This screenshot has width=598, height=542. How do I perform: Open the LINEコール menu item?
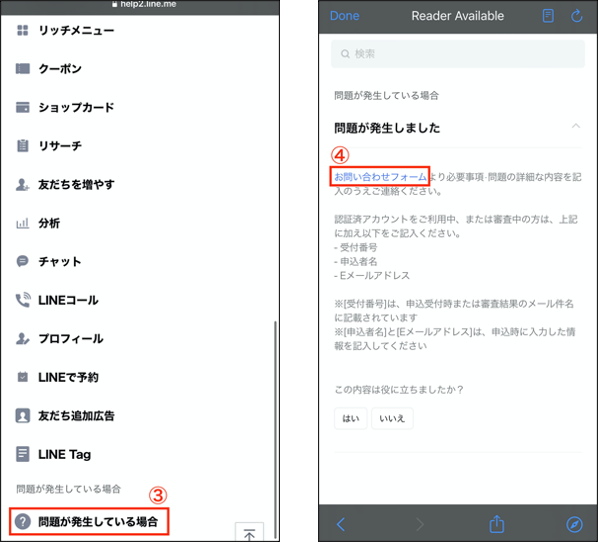tap(68, 300)
